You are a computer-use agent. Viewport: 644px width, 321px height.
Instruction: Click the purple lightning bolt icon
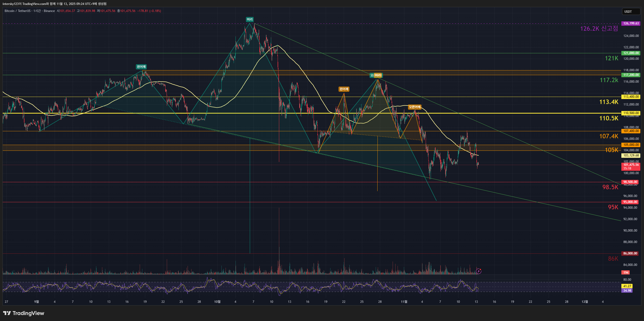(479, 271)
